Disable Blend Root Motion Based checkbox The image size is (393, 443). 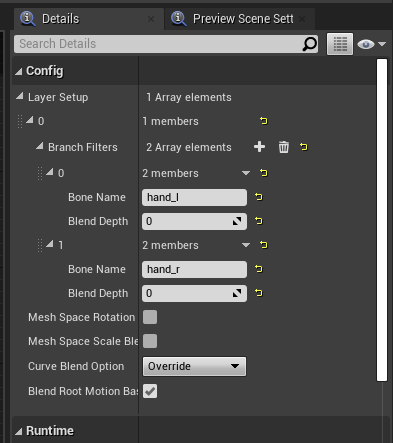click(x=150, y=391)
